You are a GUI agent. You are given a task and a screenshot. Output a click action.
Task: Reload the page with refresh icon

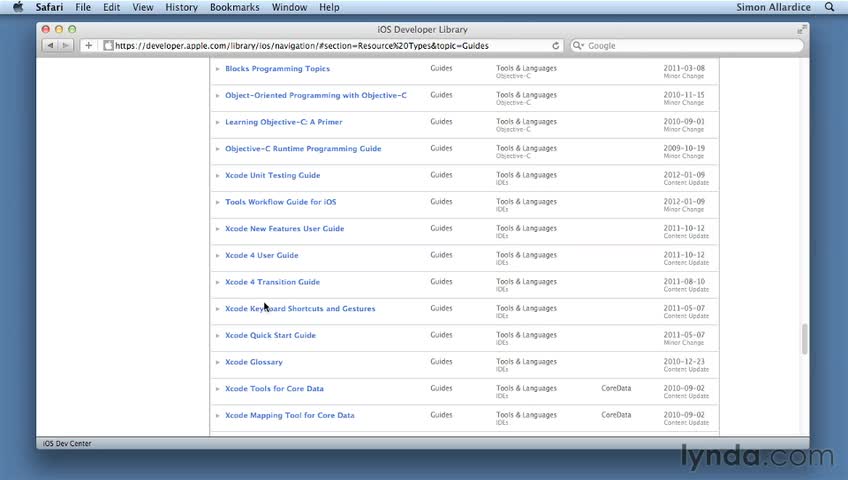click(x=555, y=45)
